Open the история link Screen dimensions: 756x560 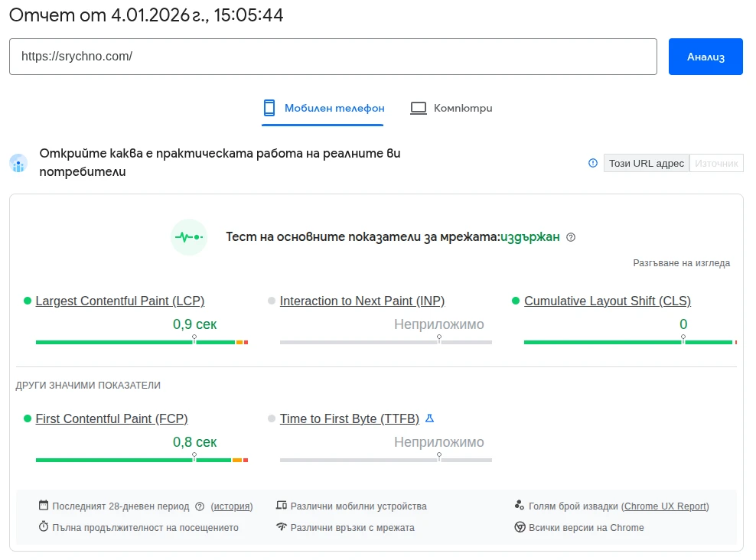pos(232,506)
